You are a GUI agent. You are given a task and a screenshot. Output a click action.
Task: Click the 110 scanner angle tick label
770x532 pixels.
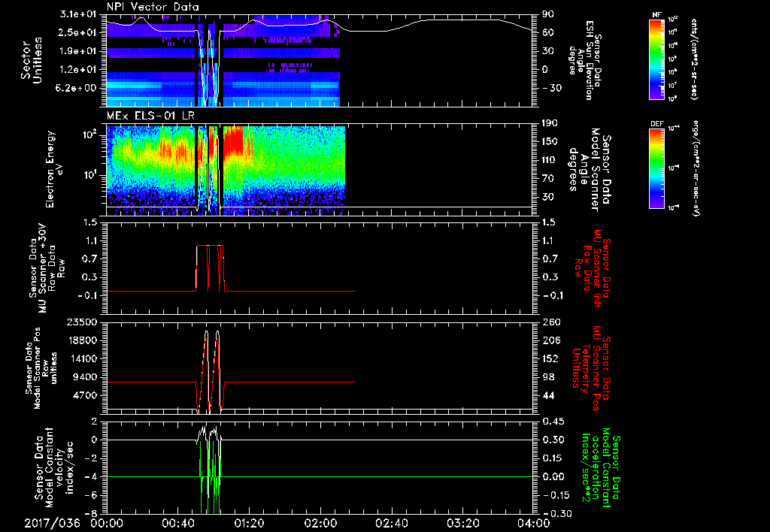pyautogui.click(x=550, y=160)
